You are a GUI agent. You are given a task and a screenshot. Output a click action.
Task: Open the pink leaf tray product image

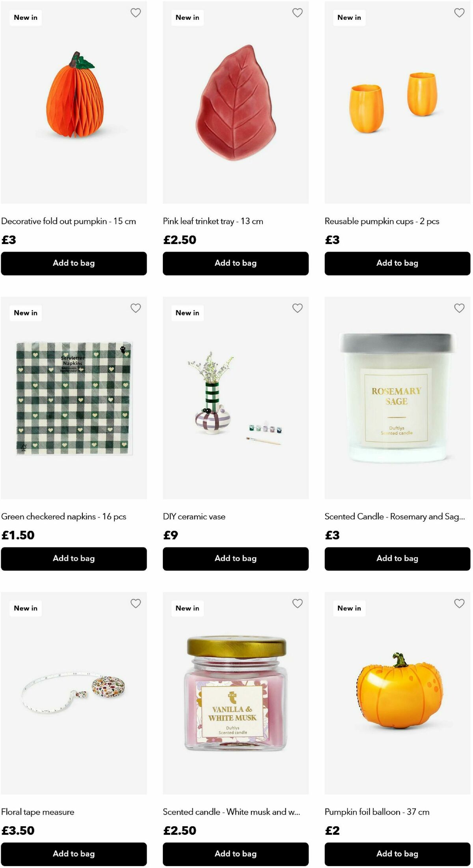236,103
